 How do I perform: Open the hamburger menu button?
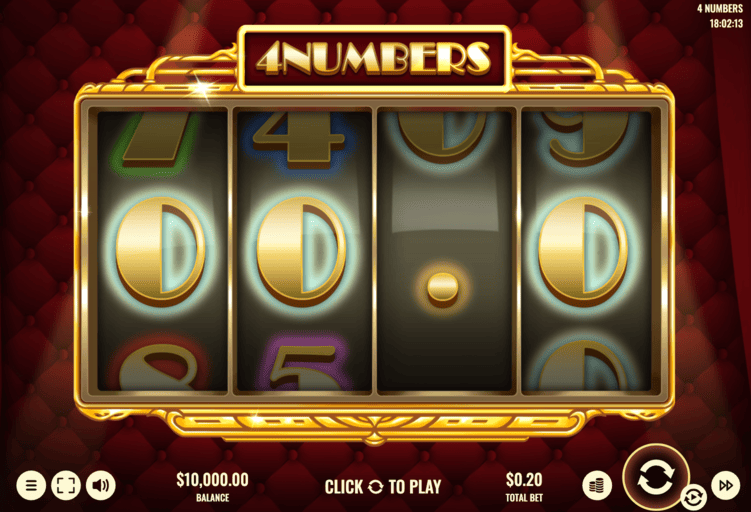[31, 485]
